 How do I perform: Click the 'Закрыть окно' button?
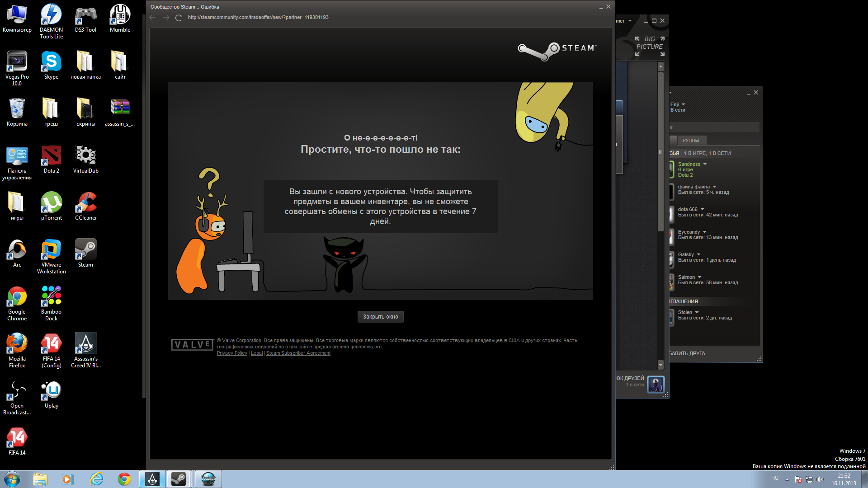(x=380, y=317)
